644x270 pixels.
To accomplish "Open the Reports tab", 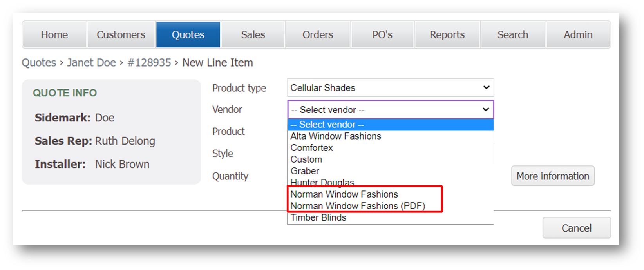I will pyautogui.click(x=447, y=35).
